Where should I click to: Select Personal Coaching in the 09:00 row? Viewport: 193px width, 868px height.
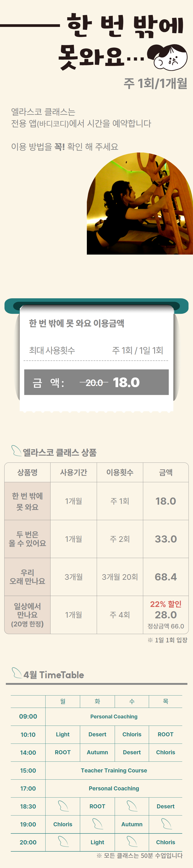(x=114, y=716)
